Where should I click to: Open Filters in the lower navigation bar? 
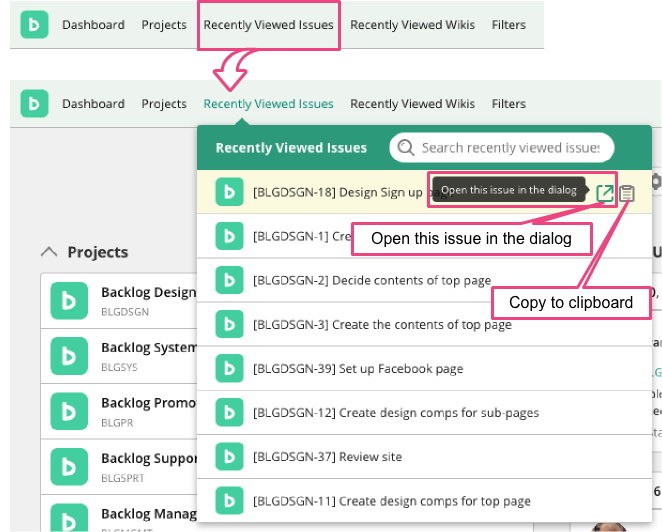coord(509,104)
